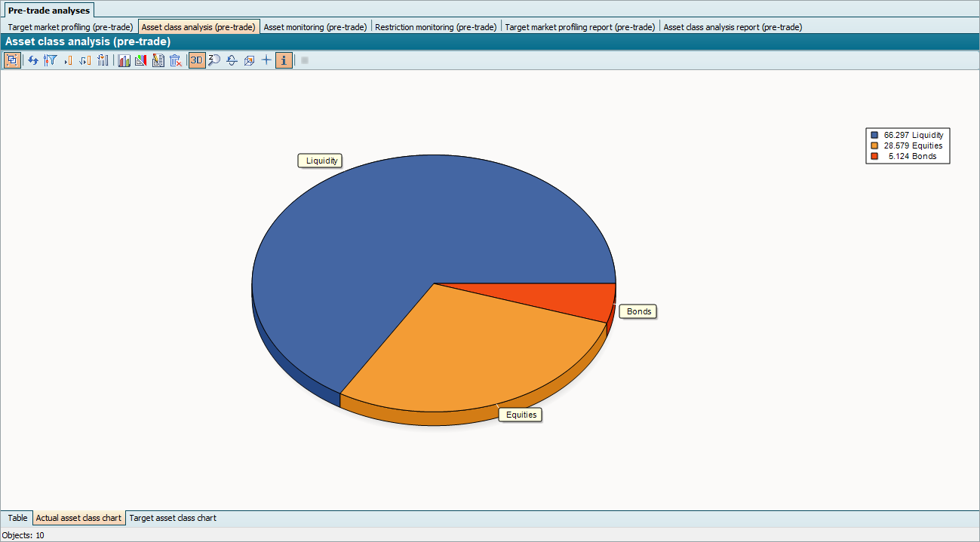The height and width of the screenshot is (542, 980).
Task: Click the rotate chart icon
Action: (x=232, y=60)
